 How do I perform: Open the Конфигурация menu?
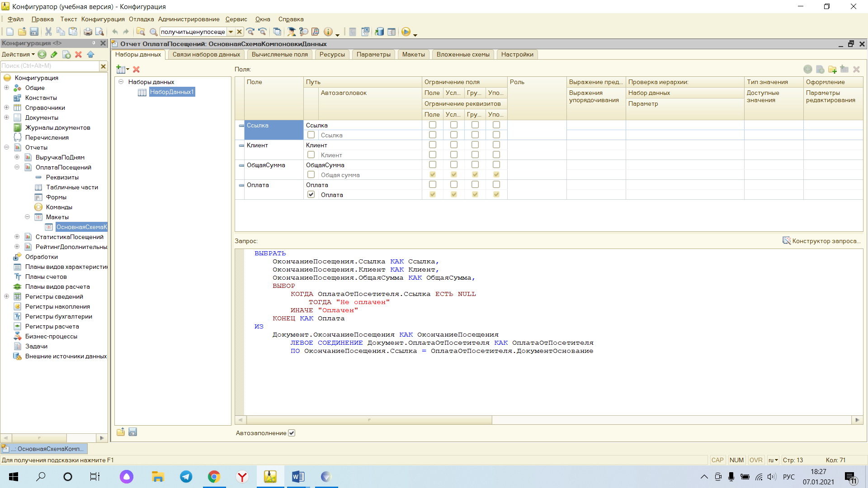click(103, 19)
